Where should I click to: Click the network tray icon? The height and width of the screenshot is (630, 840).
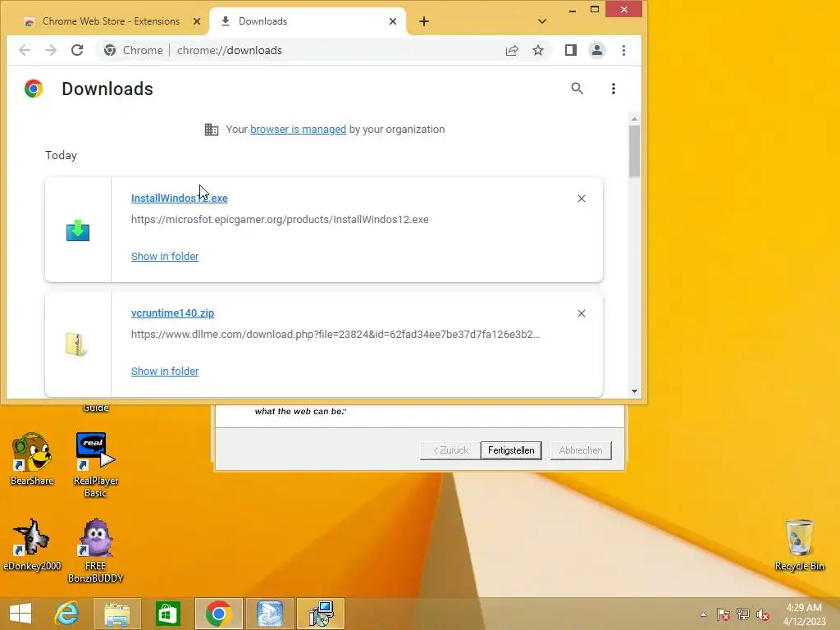click(742, 614)
